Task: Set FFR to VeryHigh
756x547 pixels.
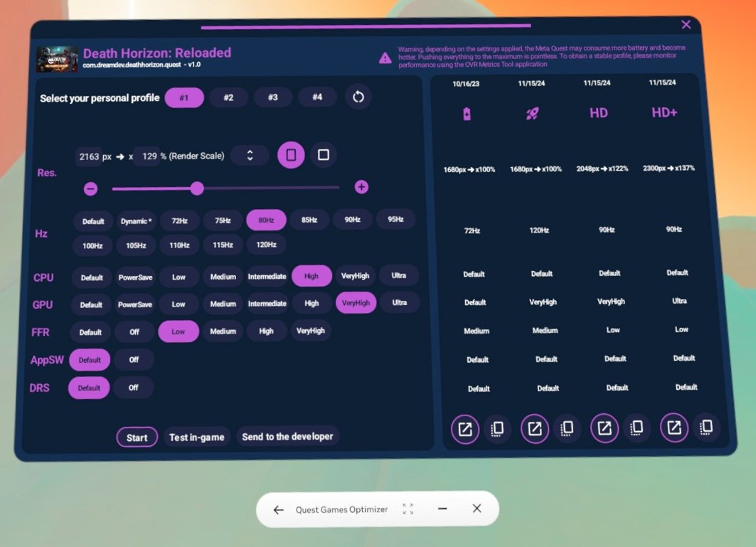Action: click(311, 331)
